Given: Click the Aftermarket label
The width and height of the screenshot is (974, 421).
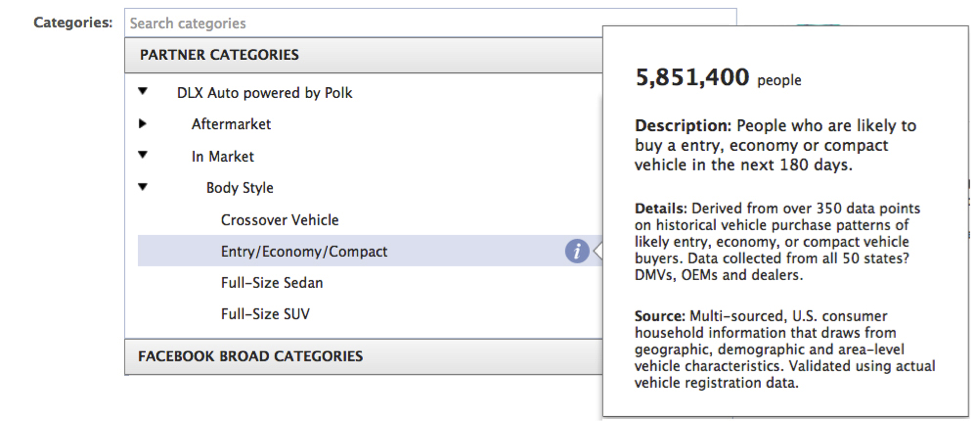Looking at the screenshot, I should coord(231,124).
